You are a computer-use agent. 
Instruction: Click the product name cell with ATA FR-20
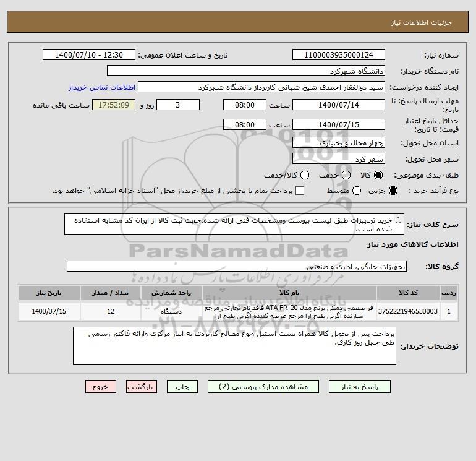(289, 312)
